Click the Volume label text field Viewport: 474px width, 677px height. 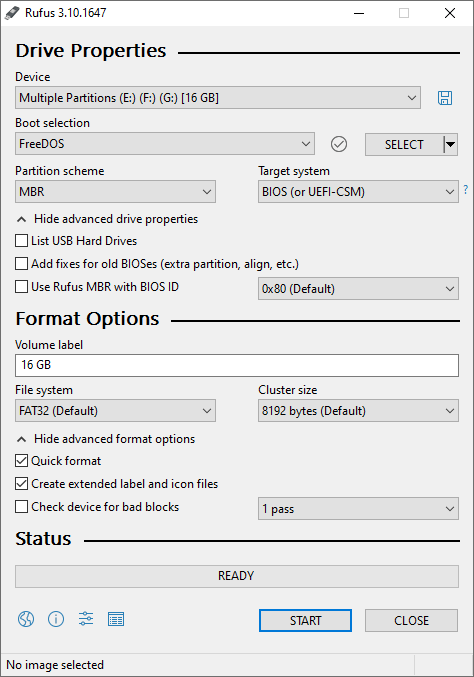coord(237,365)
